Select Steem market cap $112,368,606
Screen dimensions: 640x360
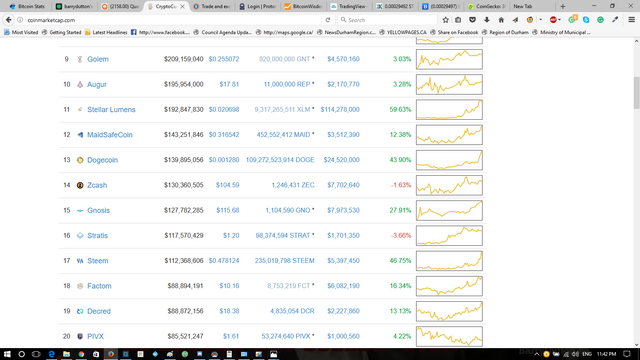coord(184,261)
